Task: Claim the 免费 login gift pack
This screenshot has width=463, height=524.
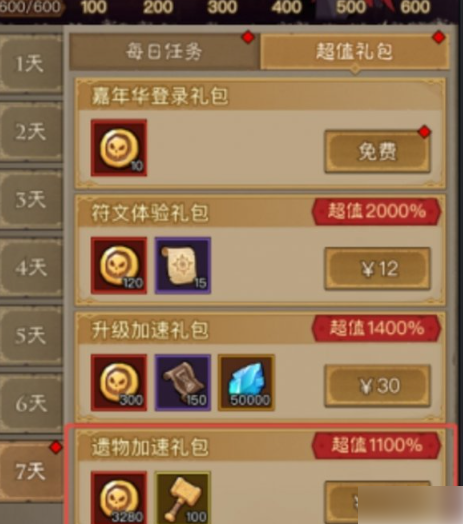Action: (x=377, y=152)
